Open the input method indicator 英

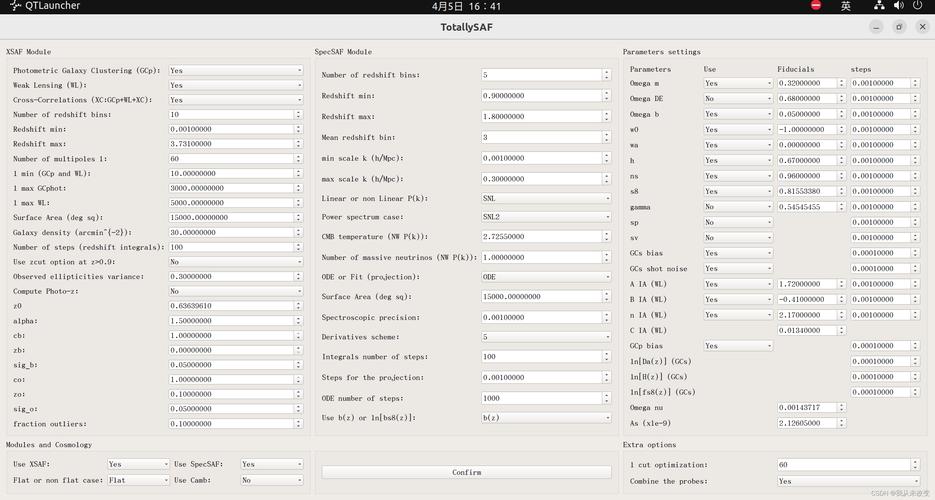pos(846,6)
